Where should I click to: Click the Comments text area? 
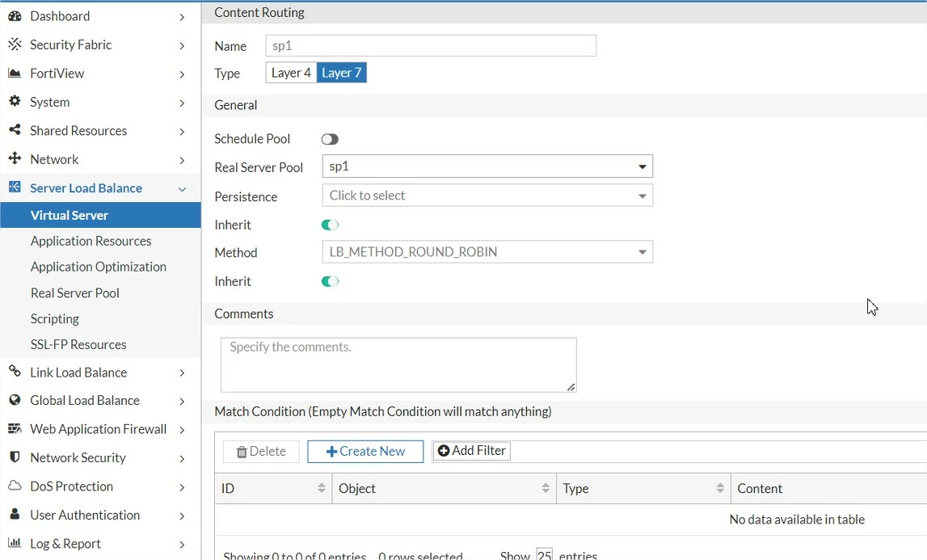pos(398,365)
